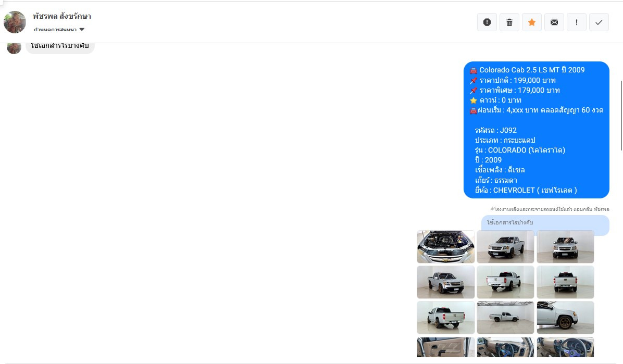Click the incoming message bubble at top left

coord(60,47)
